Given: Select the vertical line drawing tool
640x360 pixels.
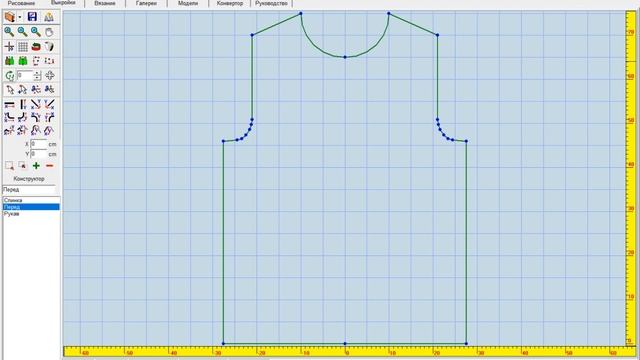Looking at the screenshot, I should click(x=23, y=104).
